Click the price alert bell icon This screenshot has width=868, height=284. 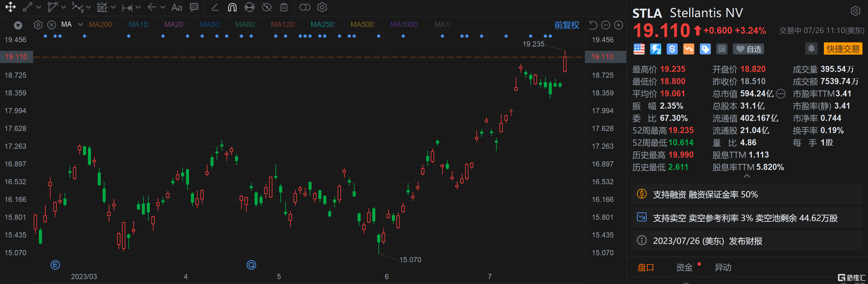811,49
